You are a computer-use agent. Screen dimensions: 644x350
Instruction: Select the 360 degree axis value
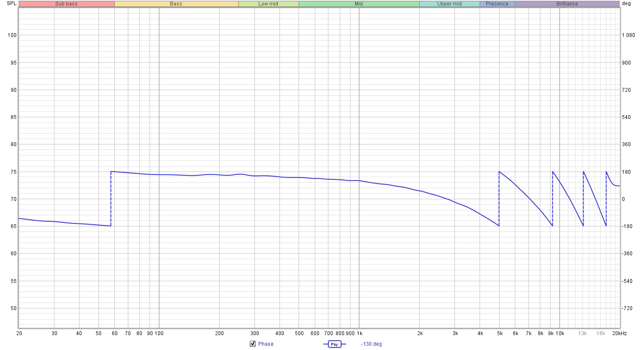pyautogui.click(x=627, y=144)
